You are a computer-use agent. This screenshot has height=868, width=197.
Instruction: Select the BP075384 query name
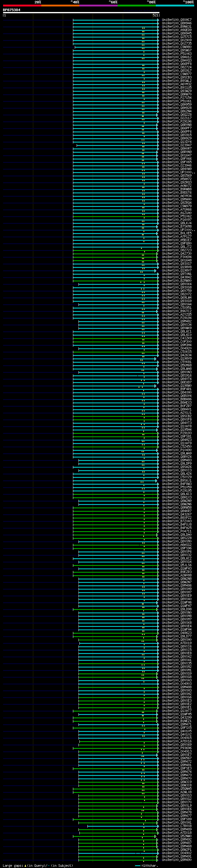point(11,10)
